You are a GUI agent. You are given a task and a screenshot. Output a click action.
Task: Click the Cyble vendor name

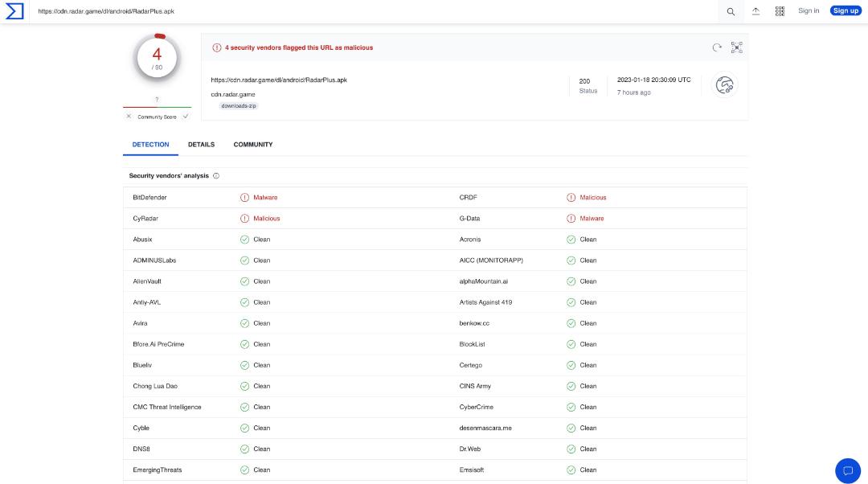141,428
